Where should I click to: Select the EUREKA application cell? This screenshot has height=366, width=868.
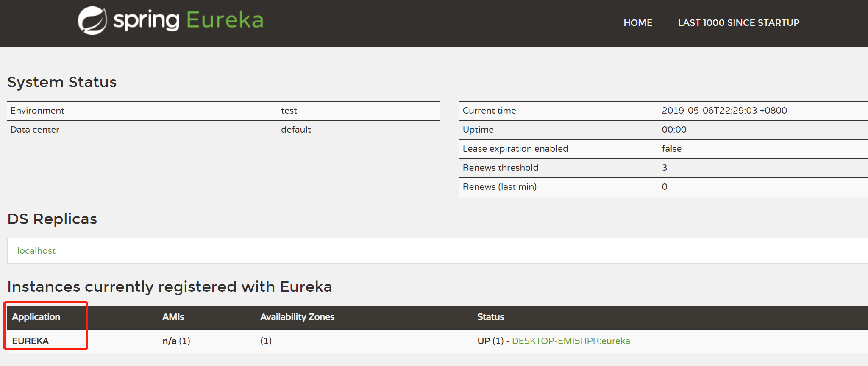click(31, 341)
